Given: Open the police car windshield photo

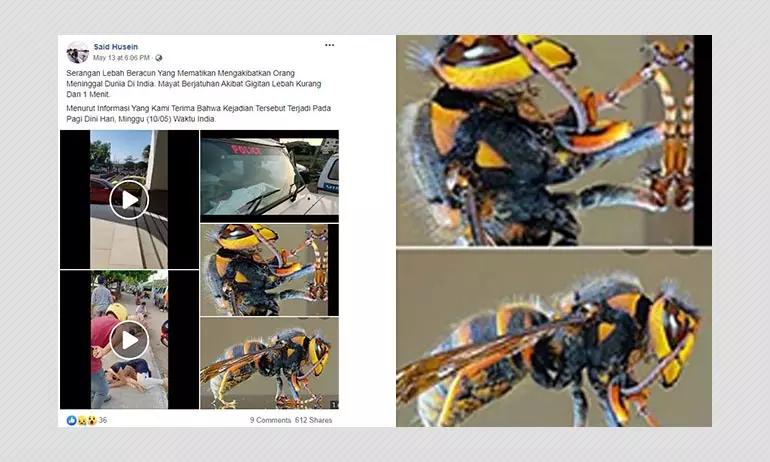Looking at the screenshot, I should click(269, 176).
